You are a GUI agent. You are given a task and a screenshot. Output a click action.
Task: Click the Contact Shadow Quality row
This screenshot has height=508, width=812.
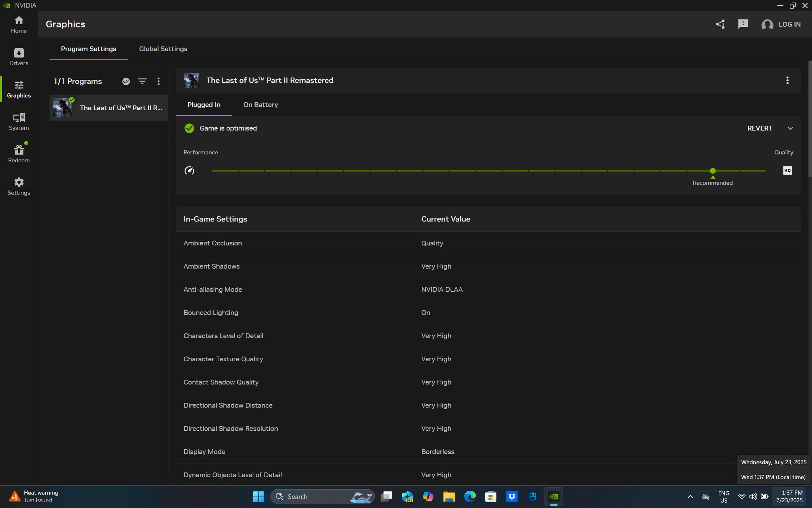[488, 382]
